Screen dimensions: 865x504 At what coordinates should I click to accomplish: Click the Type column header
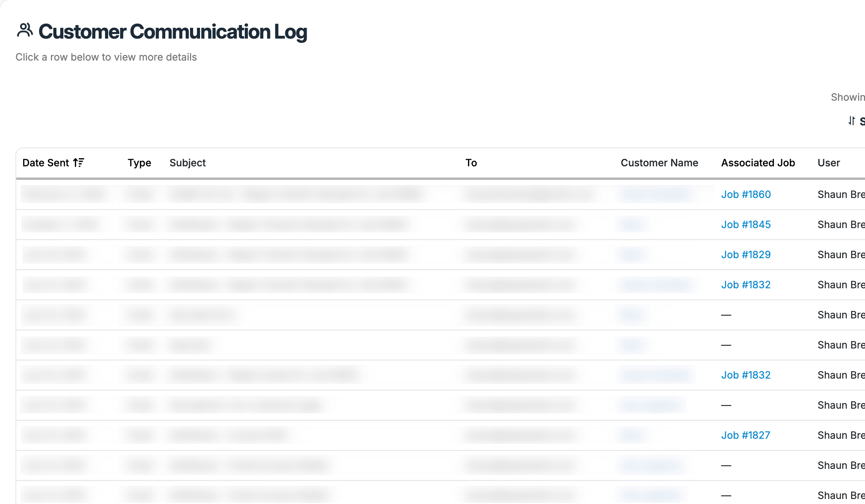pos(139,163)
